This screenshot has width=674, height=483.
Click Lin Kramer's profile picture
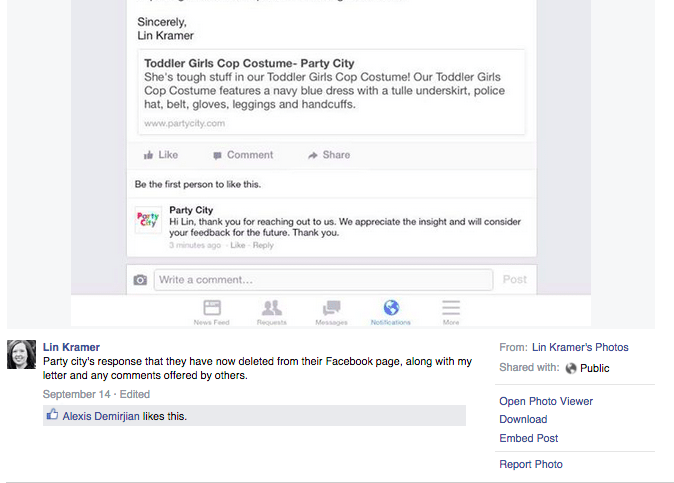[x=22, y=355]
